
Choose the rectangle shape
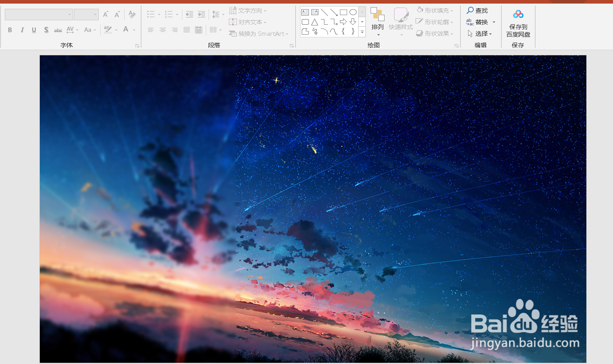[344, 12]
